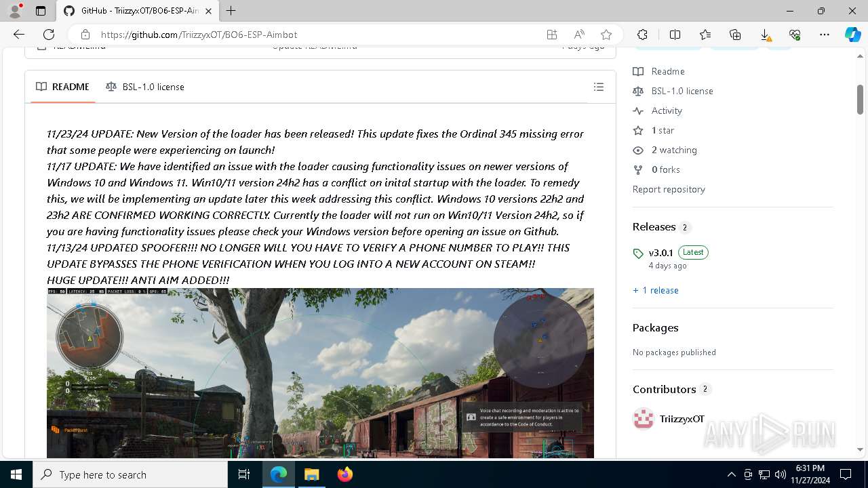This screenshot has height=488, width=868.
Task: Open the Releases heading link
Action: coord(661,227)
